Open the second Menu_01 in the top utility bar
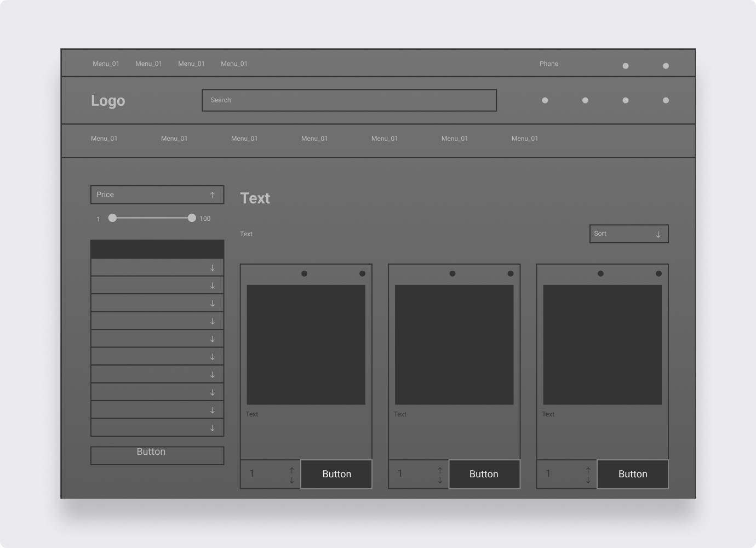The width and height of the screenshot is (756, 548). point(148,64)
